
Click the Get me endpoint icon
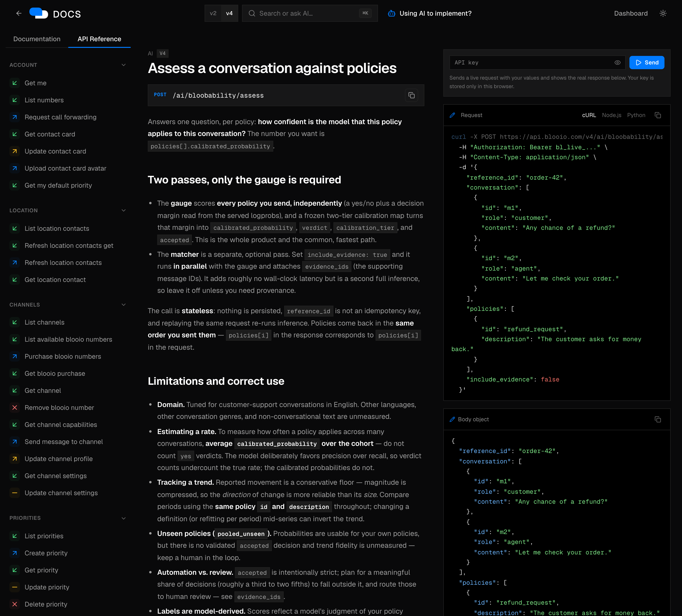coord(14,83)
